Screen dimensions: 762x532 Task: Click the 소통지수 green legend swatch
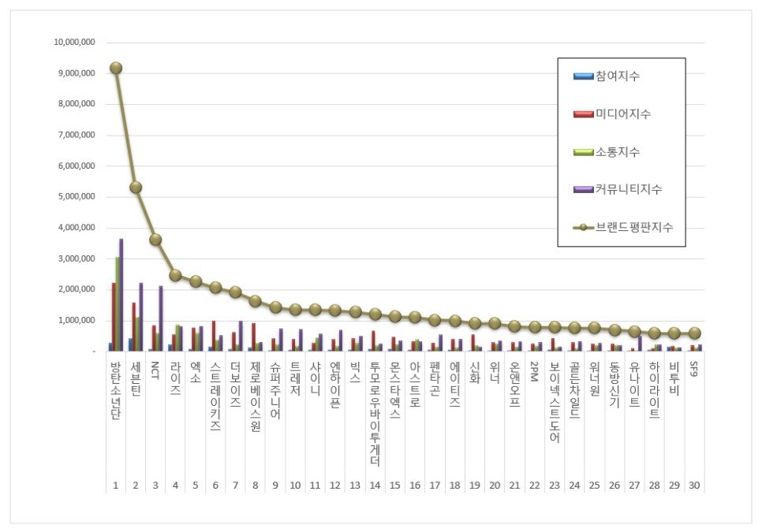[583, 152]
